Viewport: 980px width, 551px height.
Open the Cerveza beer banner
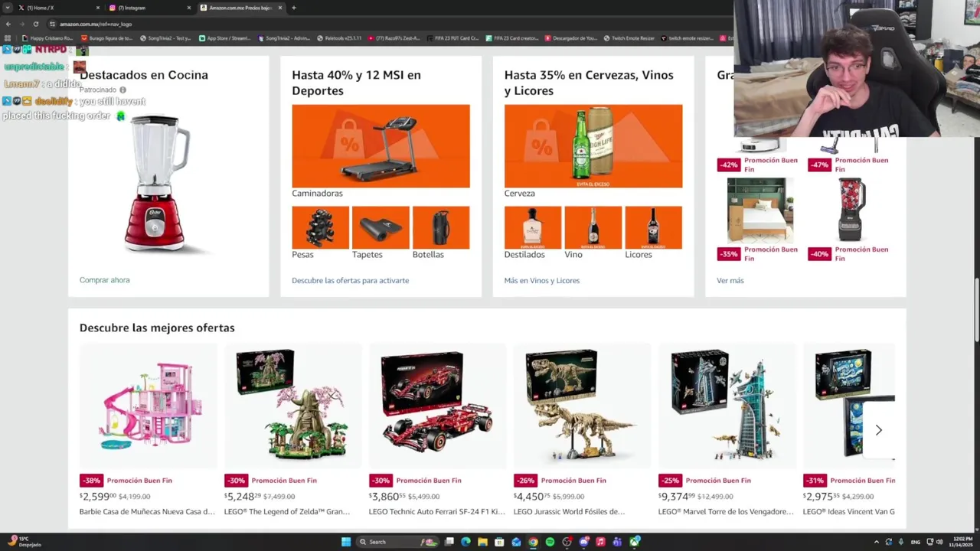(593, 146)
